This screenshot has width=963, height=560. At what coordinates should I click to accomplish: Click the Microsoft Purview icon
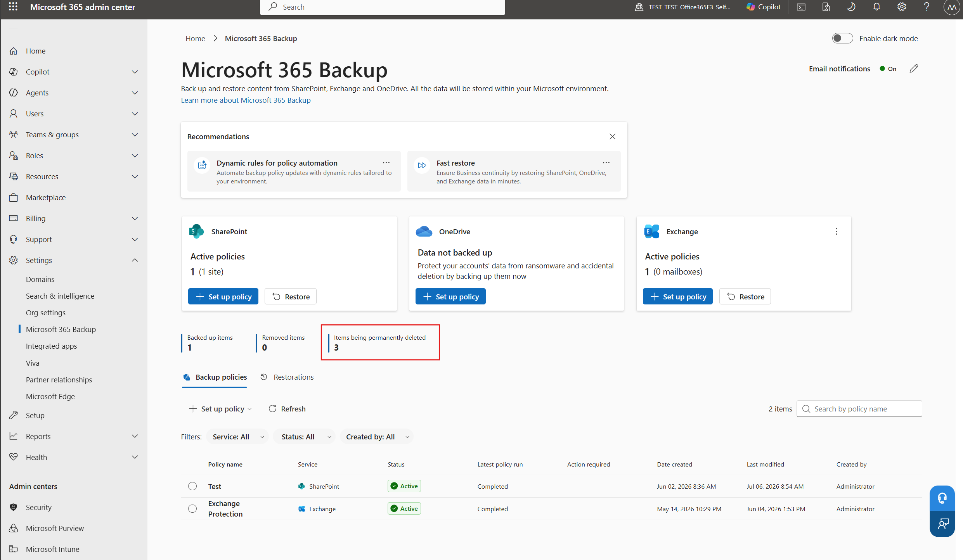[14, 528]
